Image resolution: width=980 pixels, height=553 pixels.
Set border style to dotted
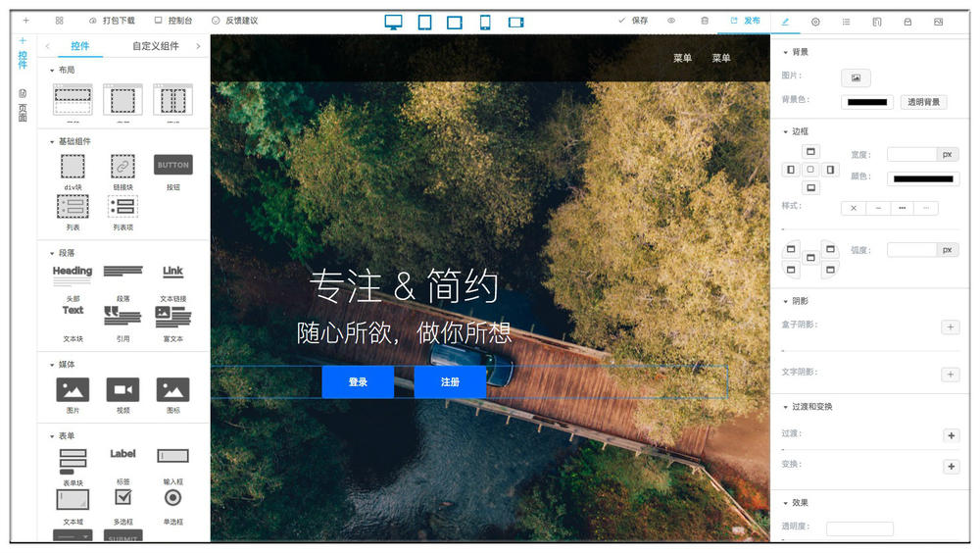pyautogui.click(x=926, y=208)
